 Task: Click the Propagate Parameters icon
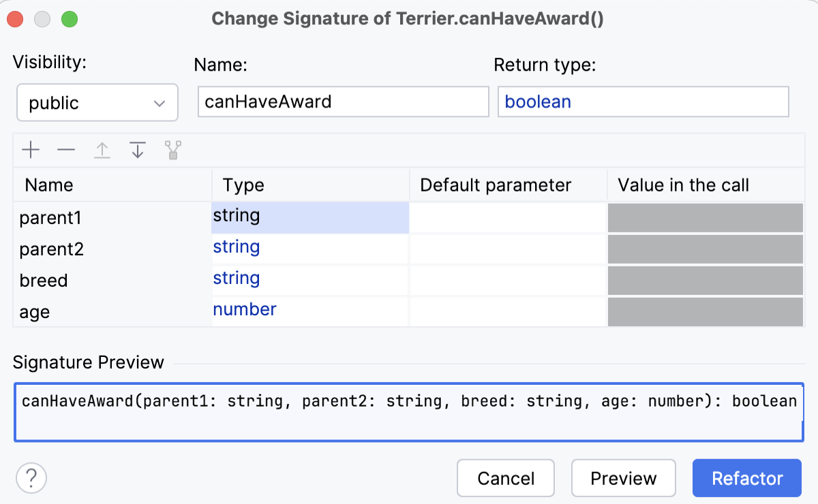[x=173, y=150]
